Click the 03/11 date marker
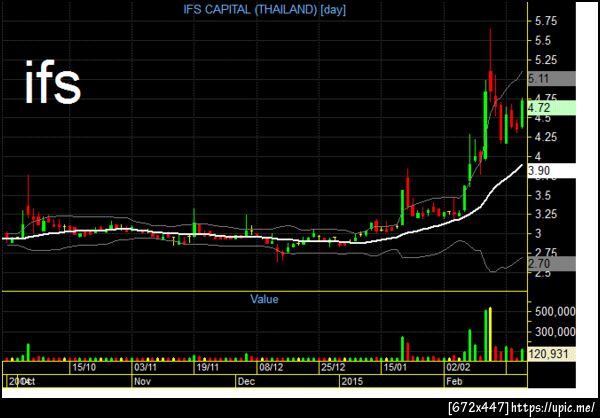This screenshot has width=600, height=418. pos(146,368)
